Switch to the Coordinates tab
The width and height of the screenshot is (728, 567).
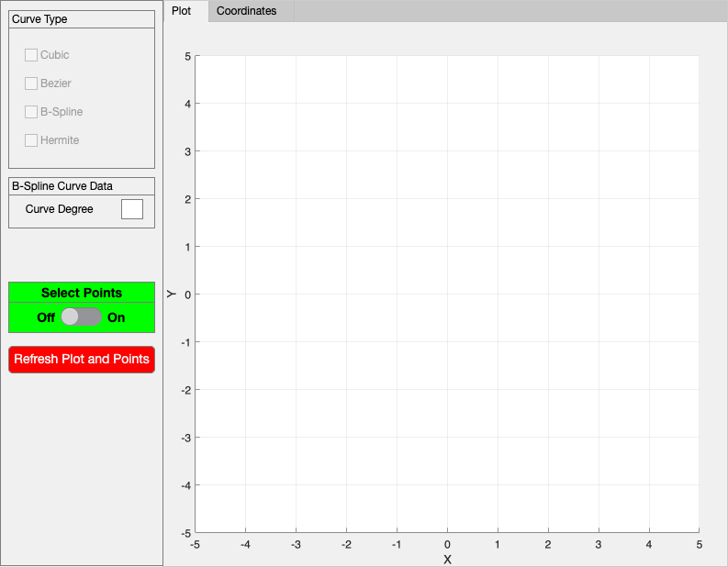click(x=247, y=11)
